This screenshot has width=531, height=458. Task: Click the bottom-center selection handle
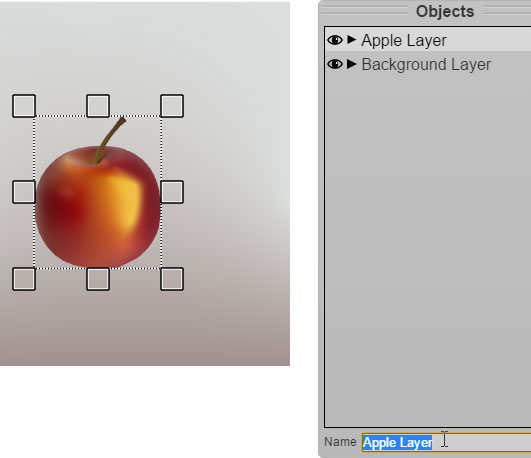pos(98,279)
